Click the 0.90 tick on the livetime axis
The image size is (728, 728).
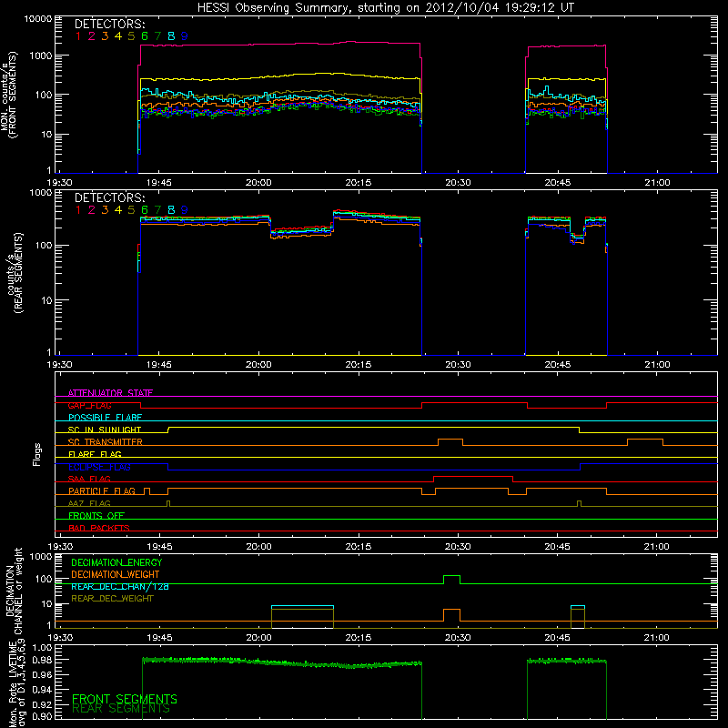pos(41,716)
